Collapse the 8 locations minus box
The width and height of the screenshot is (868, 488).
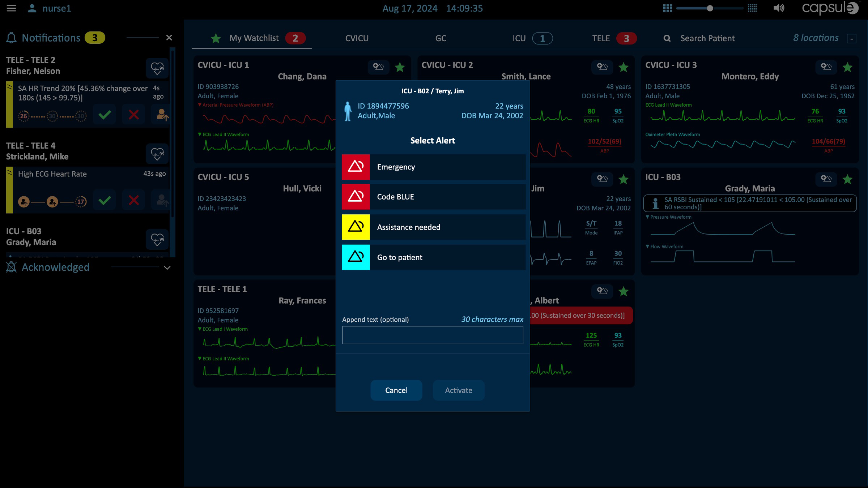[852, 39]
